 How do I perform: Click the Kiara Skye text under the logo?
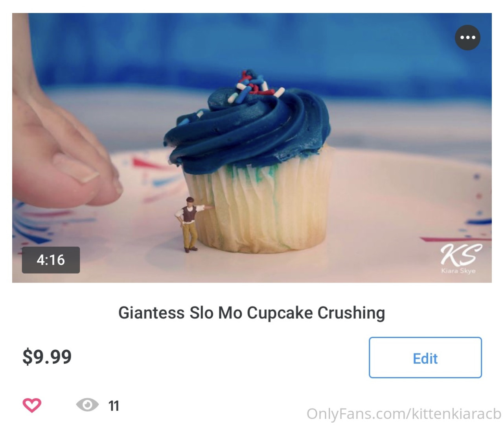pos(458,271)
